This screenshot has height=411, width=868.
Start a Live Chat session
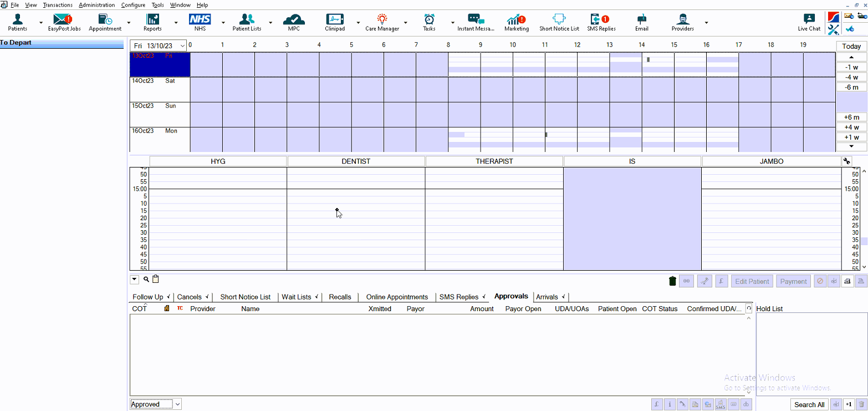[x=809, y=22]
